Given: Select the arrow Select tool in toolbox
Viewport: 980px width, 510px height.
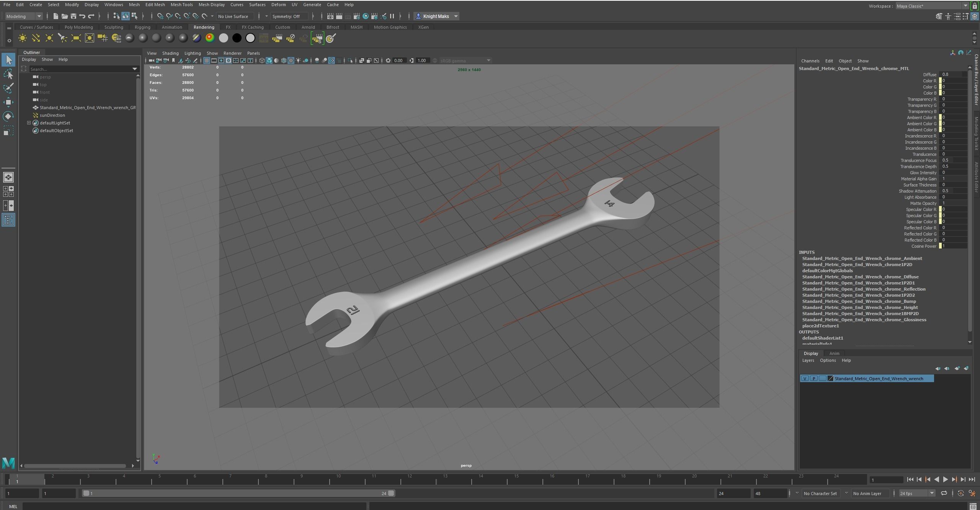Looking at the screenshot, I should click(8, 60).
